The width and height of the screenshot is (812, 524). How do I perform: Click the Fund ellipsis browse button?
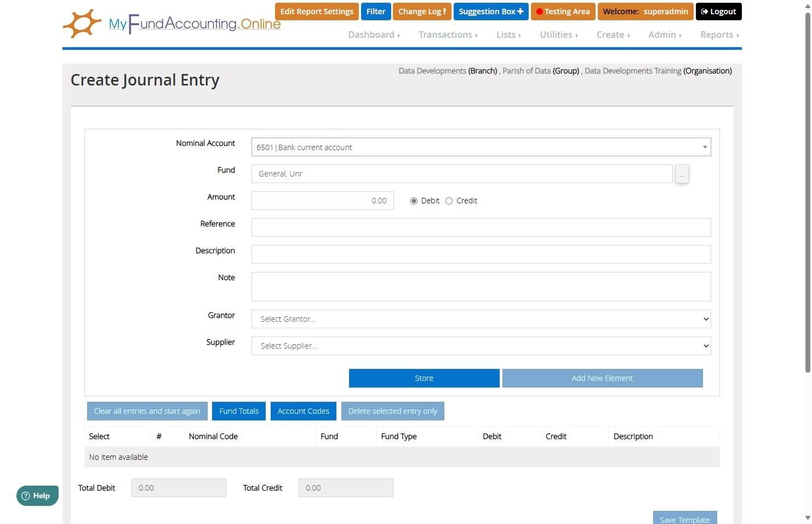coord(682,174)
